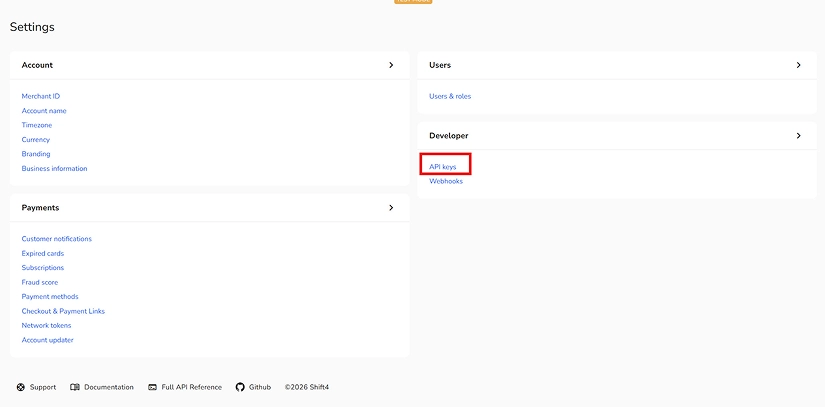Click the Documentation book icon

(75, 387)
